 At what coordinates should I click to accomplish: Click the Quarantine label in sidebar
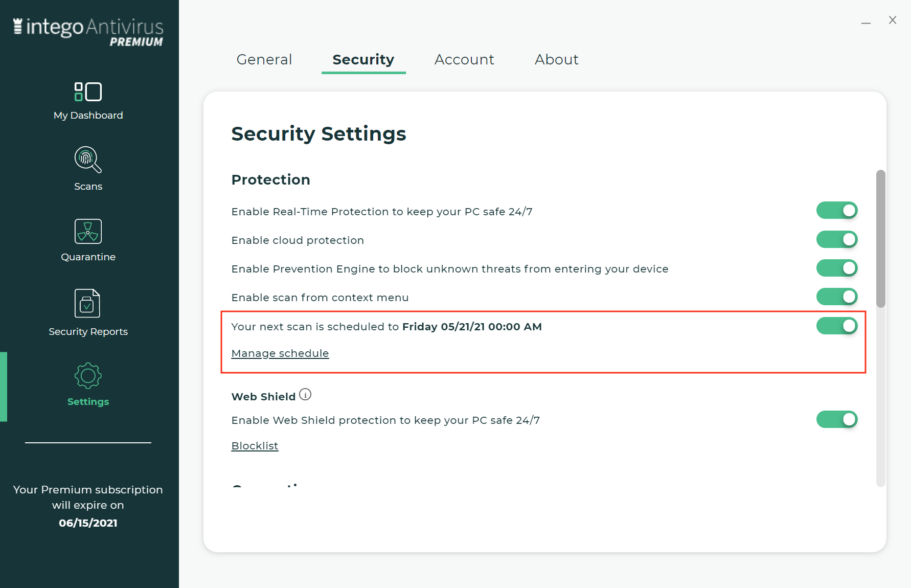pyautogui.click(x=88, y=257)
